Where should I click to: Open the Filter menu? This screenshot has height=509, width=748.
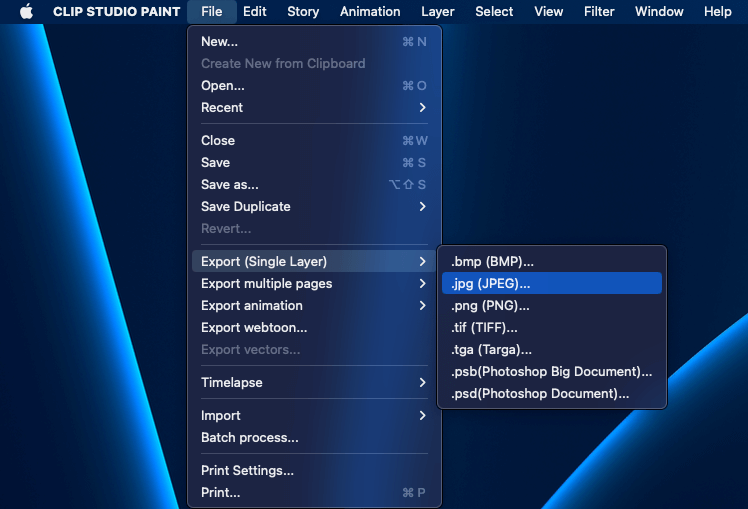599,11
